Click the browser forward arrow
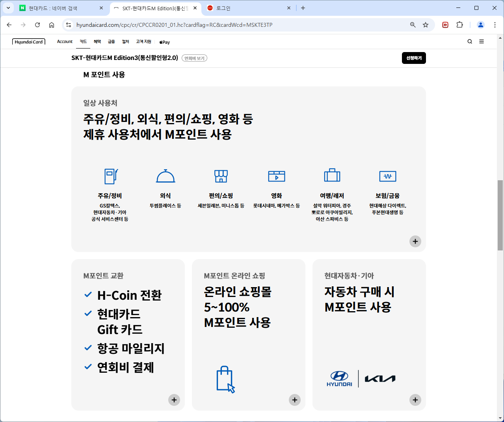The image size is (504, 422). 23,25
